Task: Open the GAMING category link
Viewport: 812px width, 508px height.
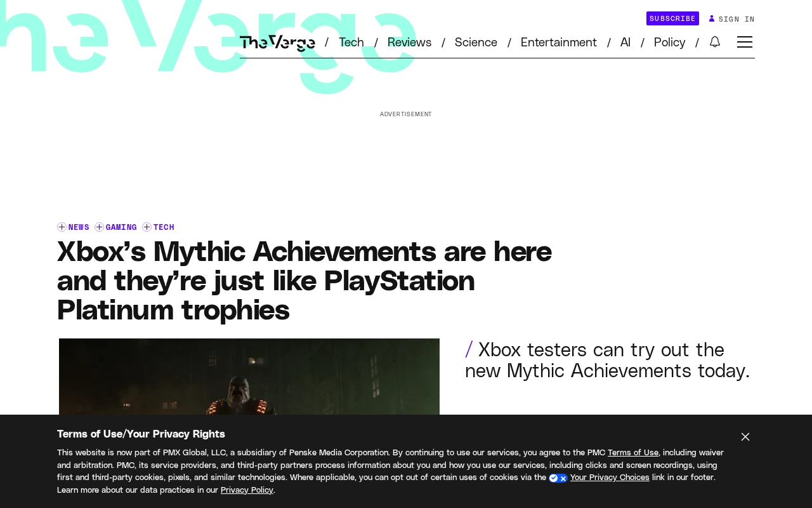Action: [x=121, y=227]
